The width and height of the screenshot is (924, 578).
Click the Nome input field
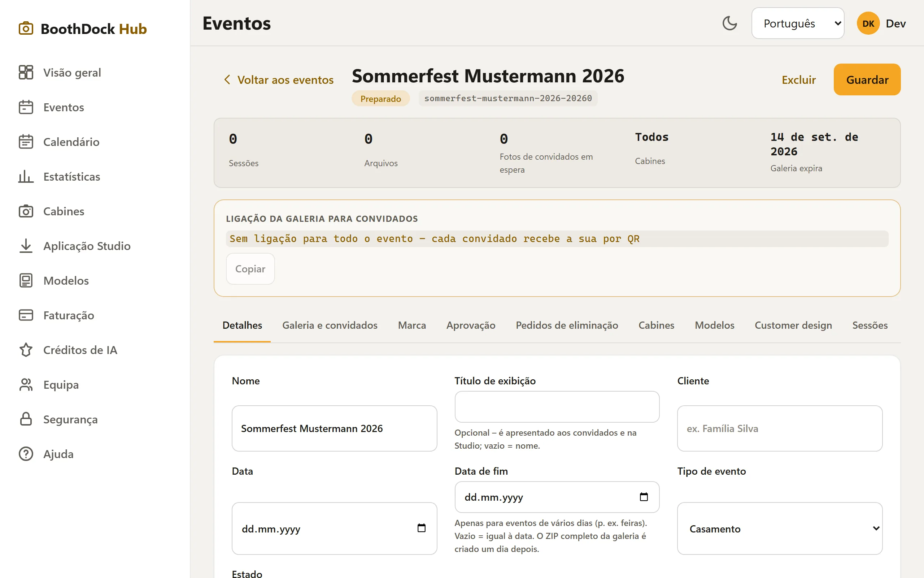pos(334,428)
